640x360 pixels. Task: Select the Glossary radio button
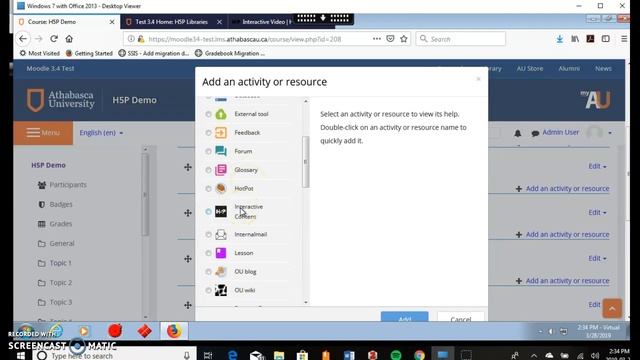(x=209, y=170)
